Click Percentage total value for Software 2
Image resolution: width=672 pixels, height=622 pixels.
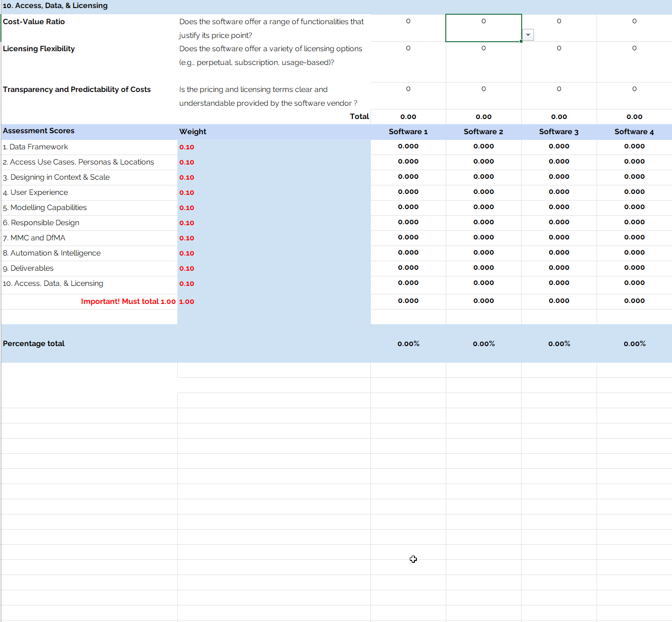[483, 344]
